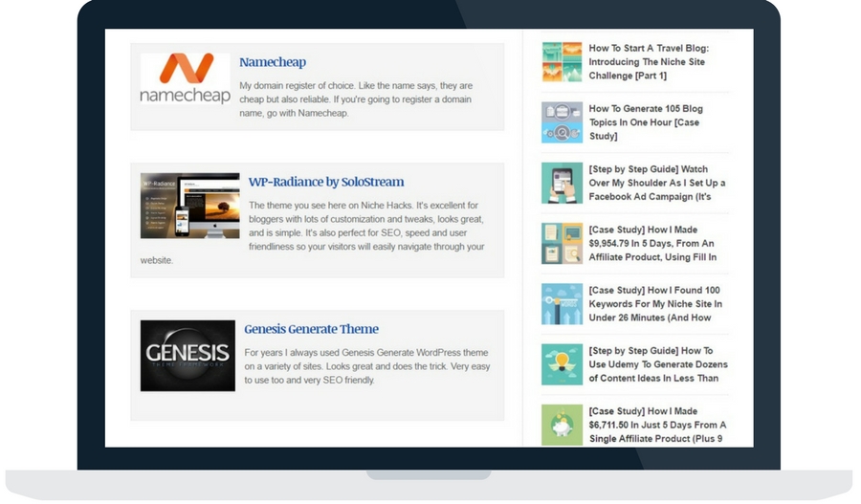Click the WP-Radiance theme preview image
The height and width of the screenshot is (504, 861).
pos(190,206)
